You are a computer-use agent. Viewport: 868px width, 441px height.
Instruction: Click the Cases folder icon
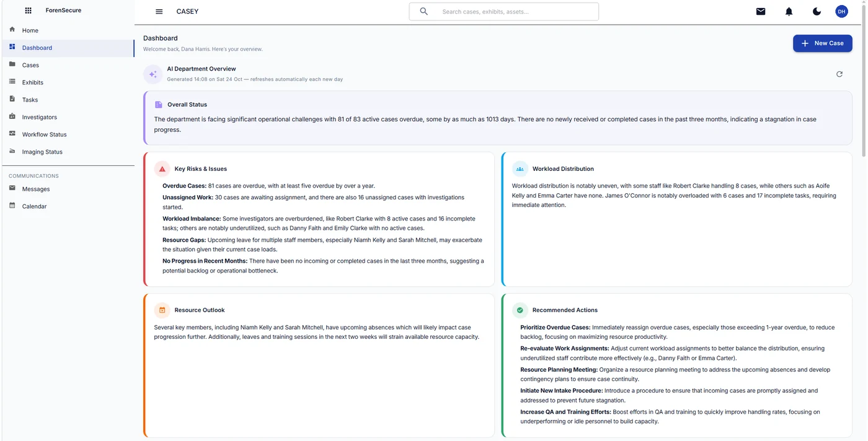click(x=12, y=64)
